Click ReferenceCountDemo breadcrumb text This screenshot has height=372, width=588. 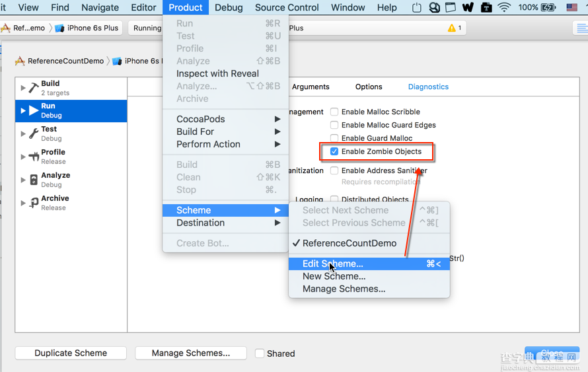click(65, 61)
